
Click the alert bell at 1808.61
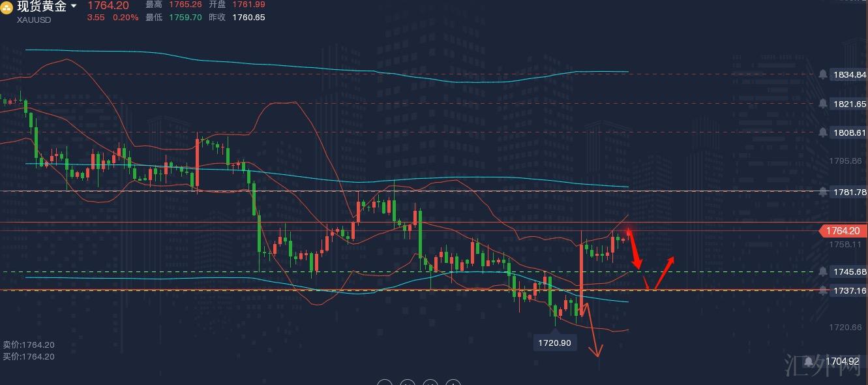pos(824,132)
